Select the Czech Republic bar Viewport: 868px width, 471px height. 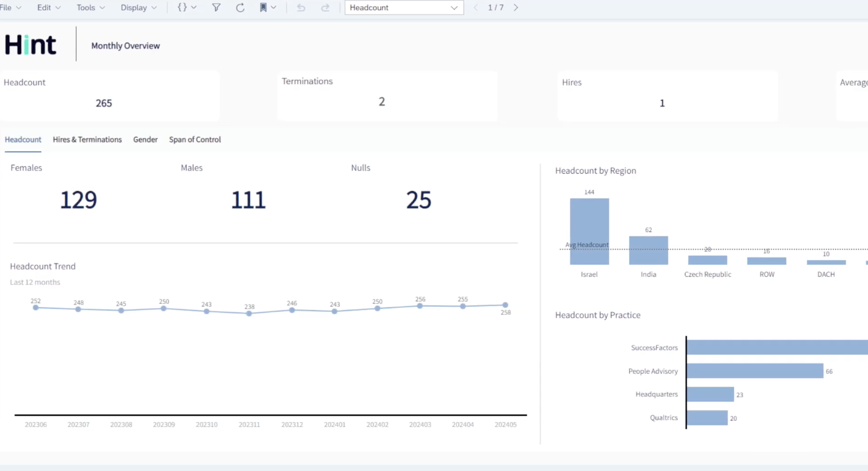click(708, 260)
